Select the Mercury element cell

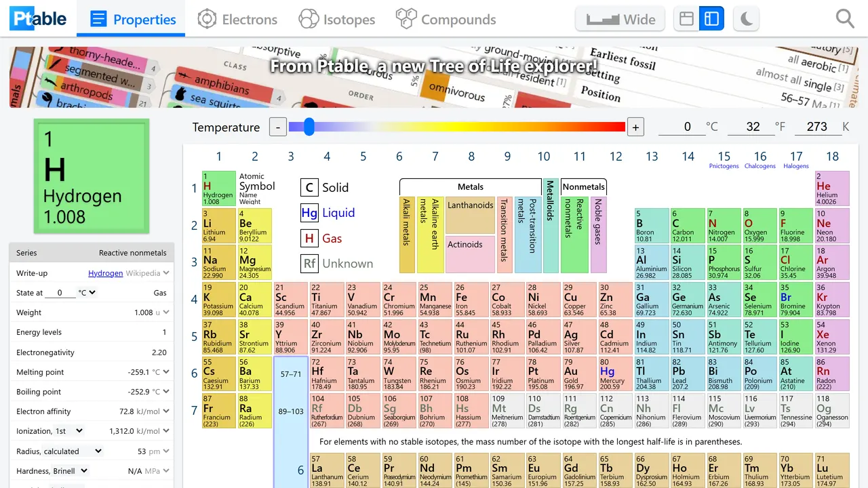coord(614,373)
